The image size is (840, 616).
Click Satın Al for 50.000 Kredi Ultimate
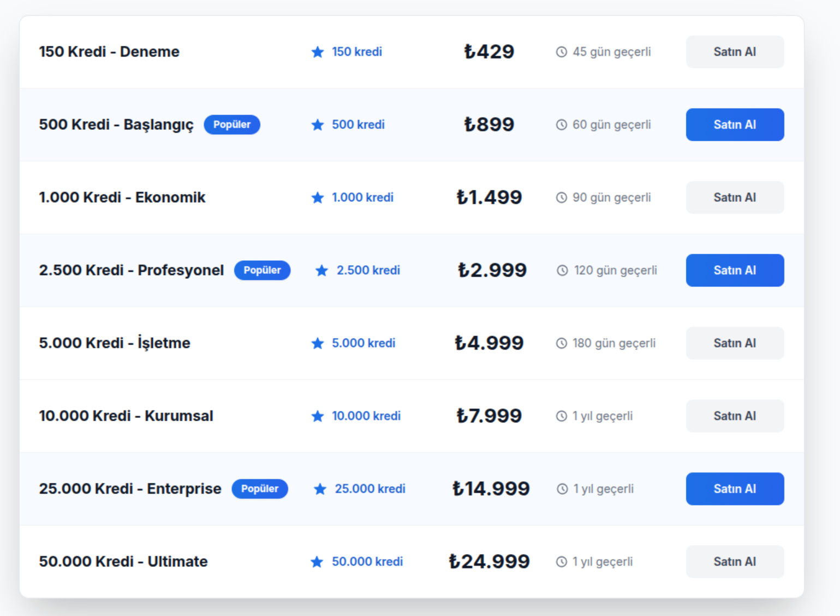click(735, 561)
